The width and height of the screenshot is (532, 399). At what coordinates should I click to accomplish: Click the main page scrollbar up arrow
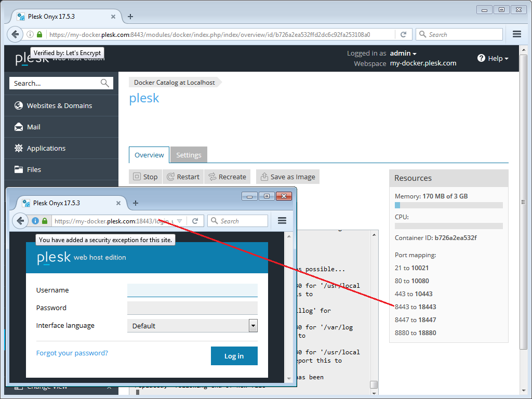(x=524, y=50)
